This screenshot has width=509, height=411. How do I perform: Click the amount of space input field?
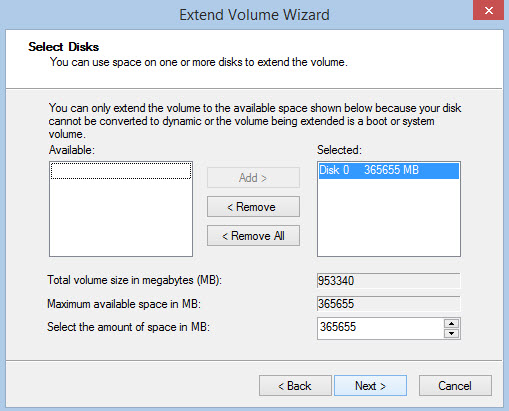pos(381,328)
